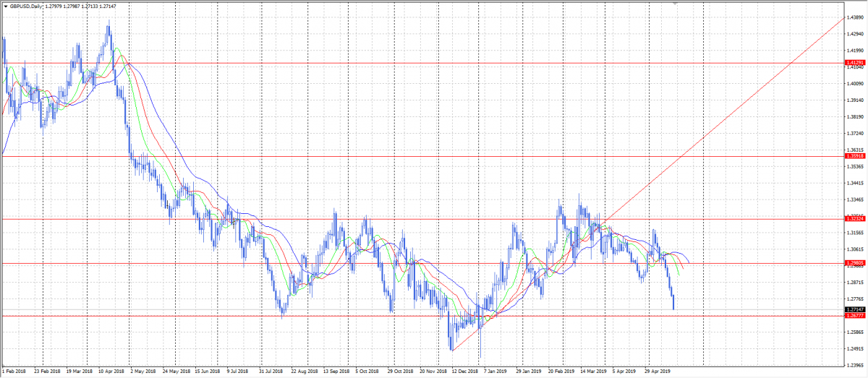Click the 10 Apr 2018 date label
This screenshot has width=868, height=378.
[111, 372]
